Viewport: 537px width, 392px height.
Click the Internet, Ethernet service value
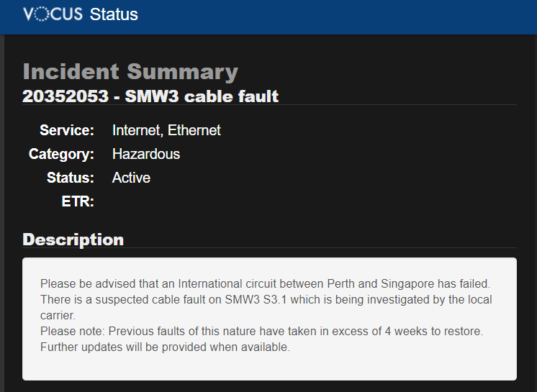166,130
